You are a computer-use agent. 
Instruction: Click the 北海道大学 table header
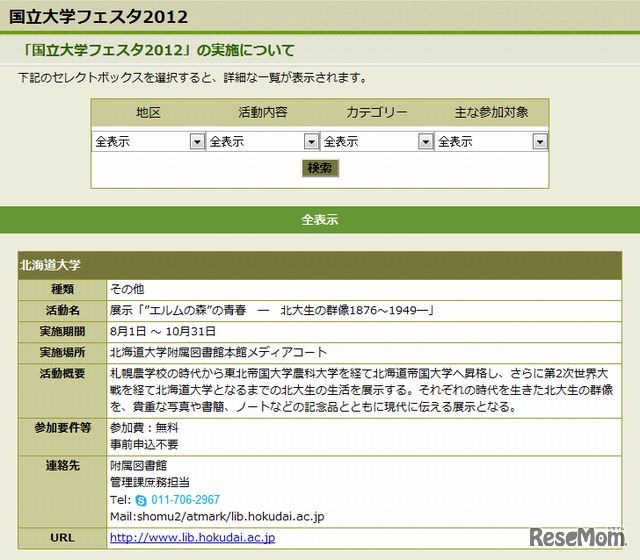[320, 265]
